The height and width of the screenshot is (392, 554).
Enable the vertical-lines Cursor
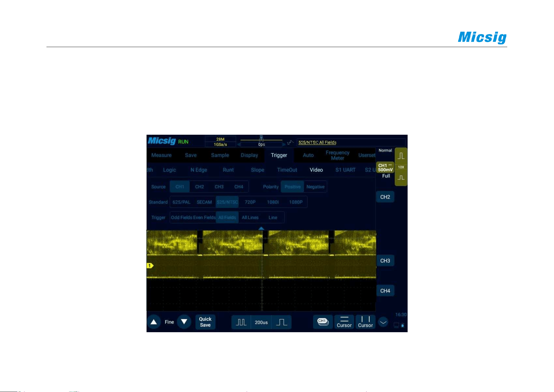tap(365, 322)
